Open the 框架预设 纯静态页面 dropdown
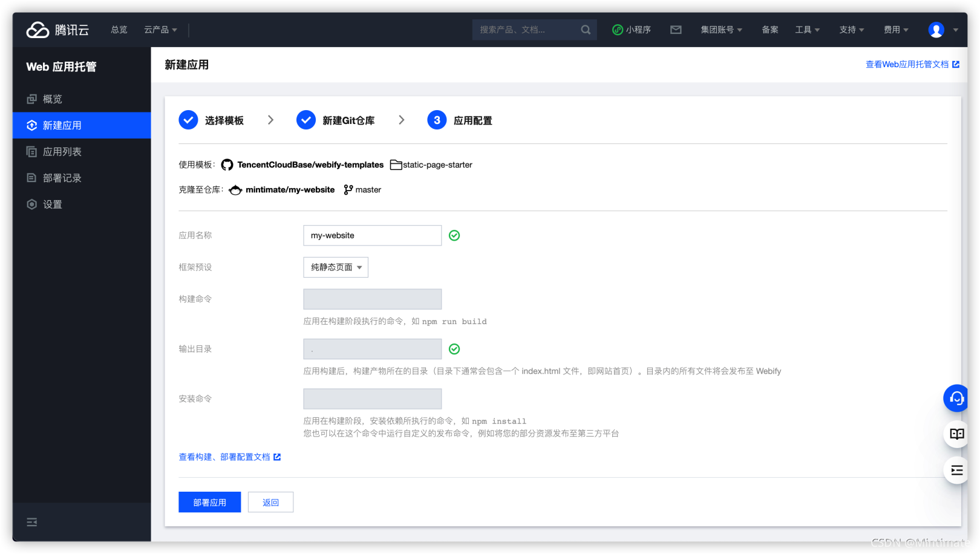 click(x=336, y=267)
